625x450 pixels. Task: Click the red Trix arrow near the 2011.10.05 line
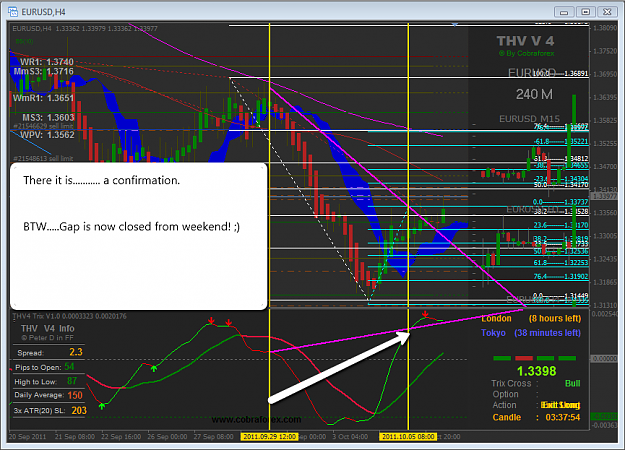(x=425, y=314)
